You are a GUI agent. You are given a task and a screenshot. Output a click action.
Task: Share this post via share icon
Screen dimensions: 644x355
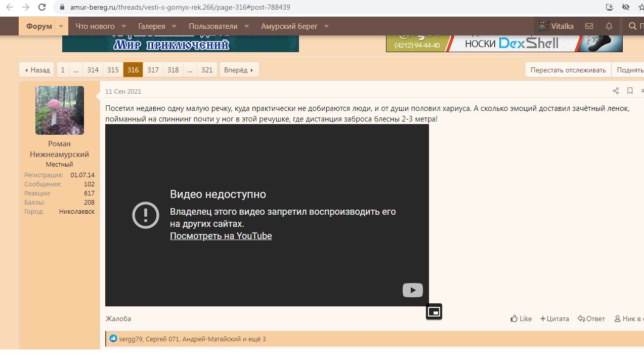616,91
